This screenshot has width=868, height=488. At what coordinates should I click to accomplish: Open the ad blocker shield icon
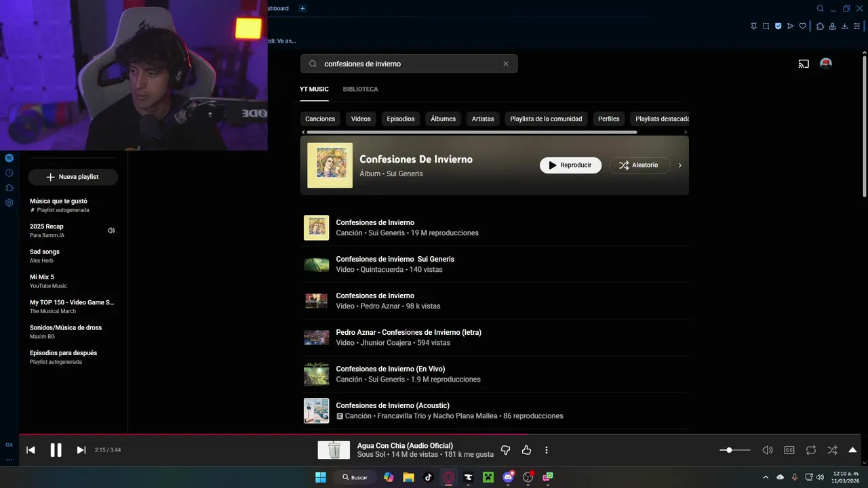778,26
